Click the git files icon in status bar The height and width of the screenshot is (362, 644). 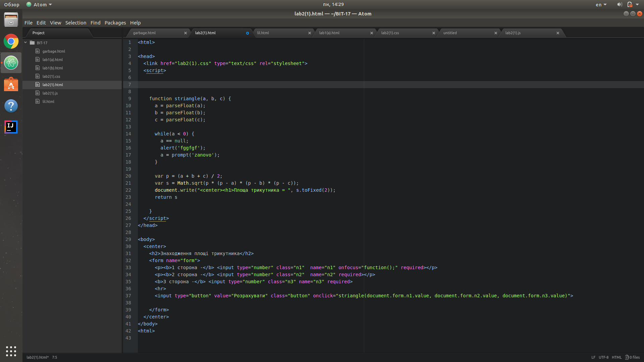click(627, 357)
